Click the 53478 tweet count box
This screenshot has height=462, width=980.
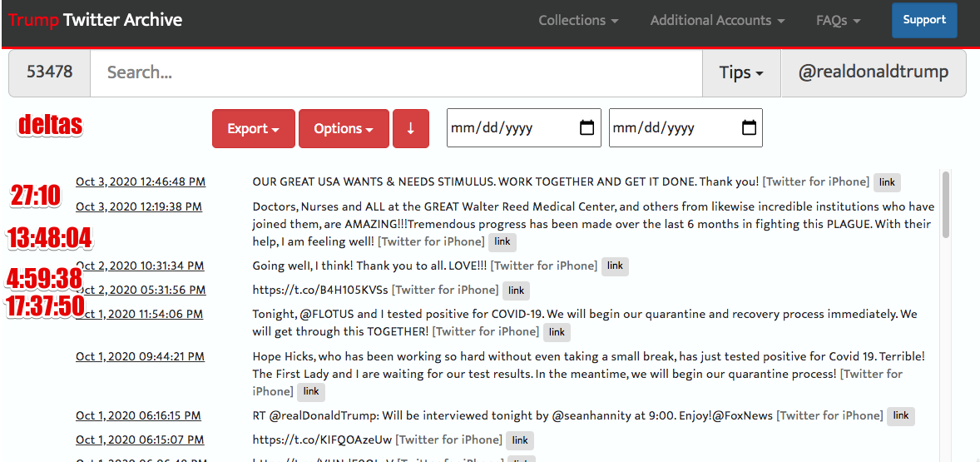click(49, 72)
